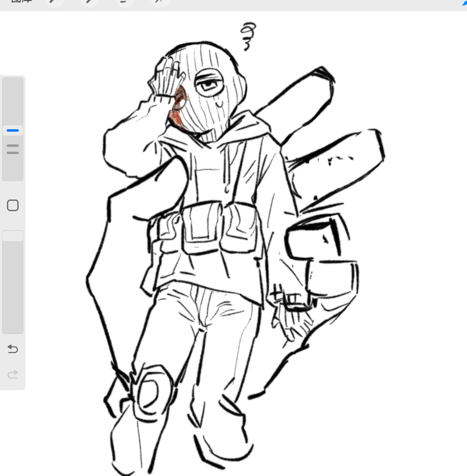Screen dimensions: 467x476
Task: Tap the greyed-out redo arrow
Action: 13,374
